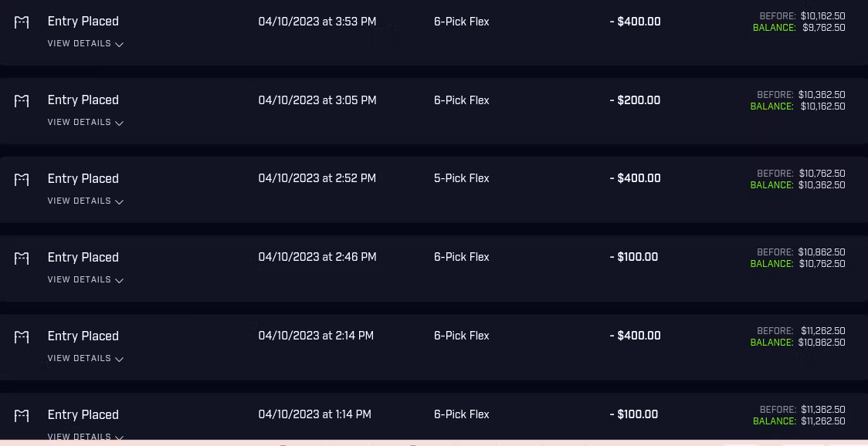Click the entry icon for the 2:52 PM transaction
The width and height of the screenshot is (868, 446).
tap(22, 180)
